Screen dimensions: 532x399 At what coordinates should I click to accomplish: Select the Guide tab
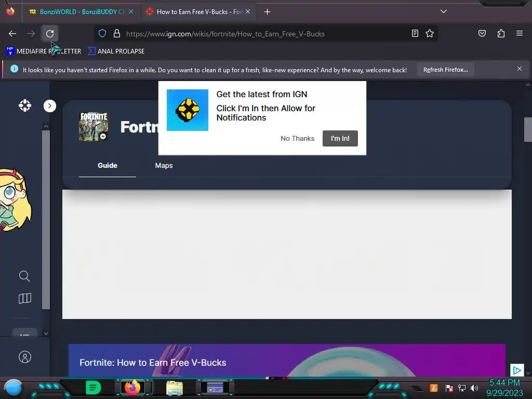click(108, 166)
